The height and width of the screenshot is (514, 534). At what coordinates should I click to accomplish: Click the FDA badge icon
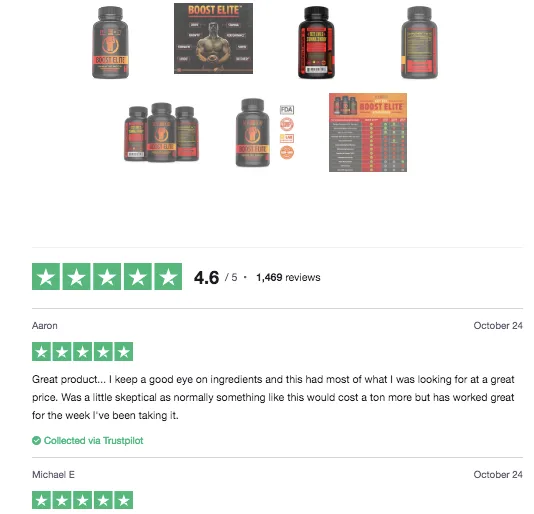tap(287, 110)
